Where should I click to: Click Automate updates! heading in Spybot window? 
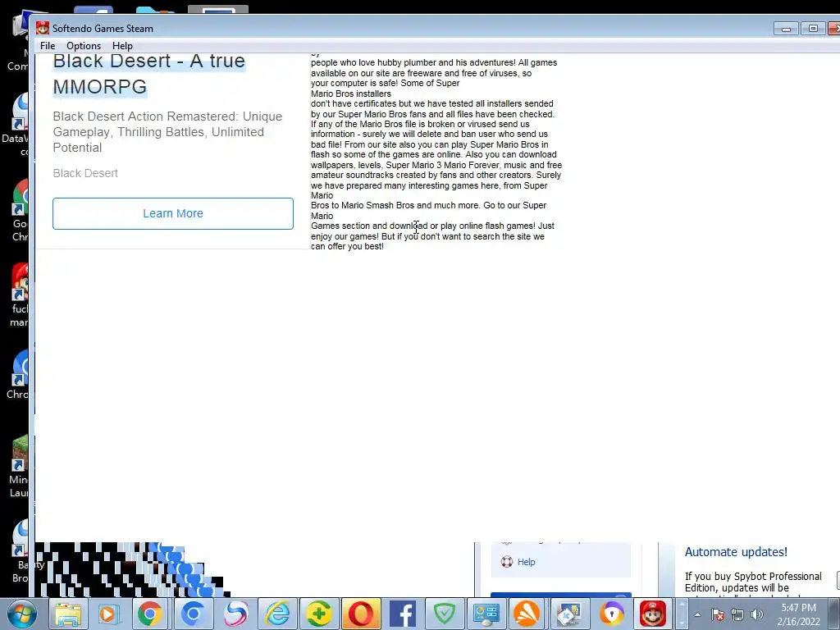pos(736,552)
